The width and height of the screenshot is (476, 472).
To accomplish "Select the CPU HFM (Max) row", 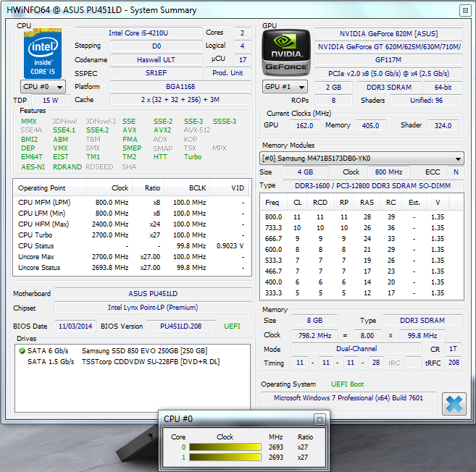I will click(132, 224).
